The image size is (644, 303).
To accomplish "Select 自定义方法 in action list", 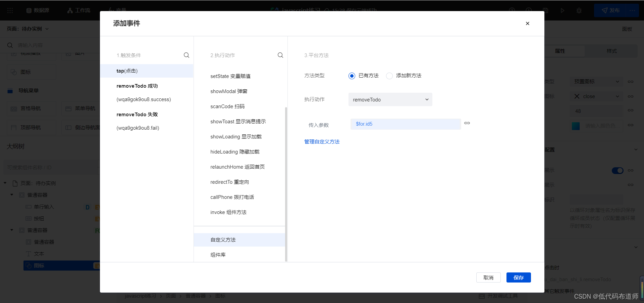I will click(x=239, y=240).
